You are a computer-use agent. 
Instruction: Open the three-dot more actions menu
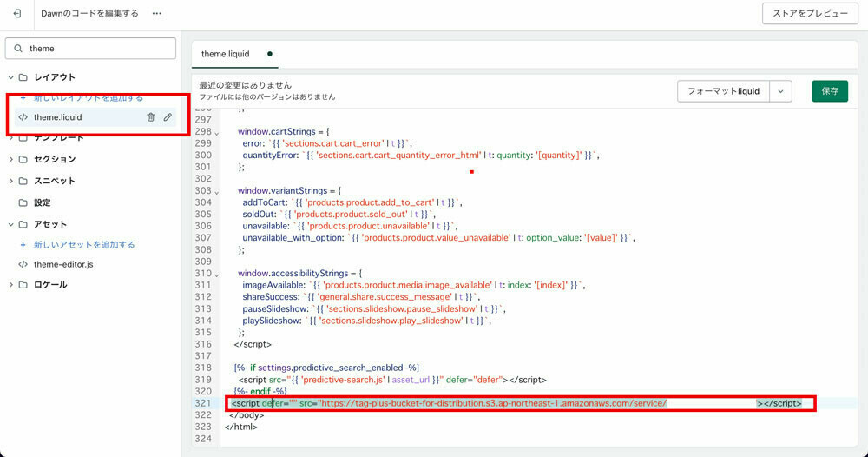tap(157, 13)
